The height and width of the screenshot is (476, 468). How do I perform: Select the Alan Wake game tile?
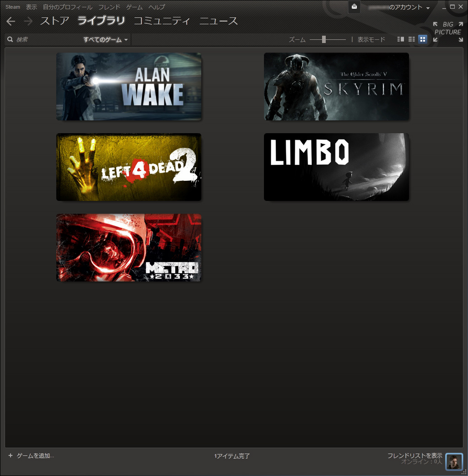(129, 87)
